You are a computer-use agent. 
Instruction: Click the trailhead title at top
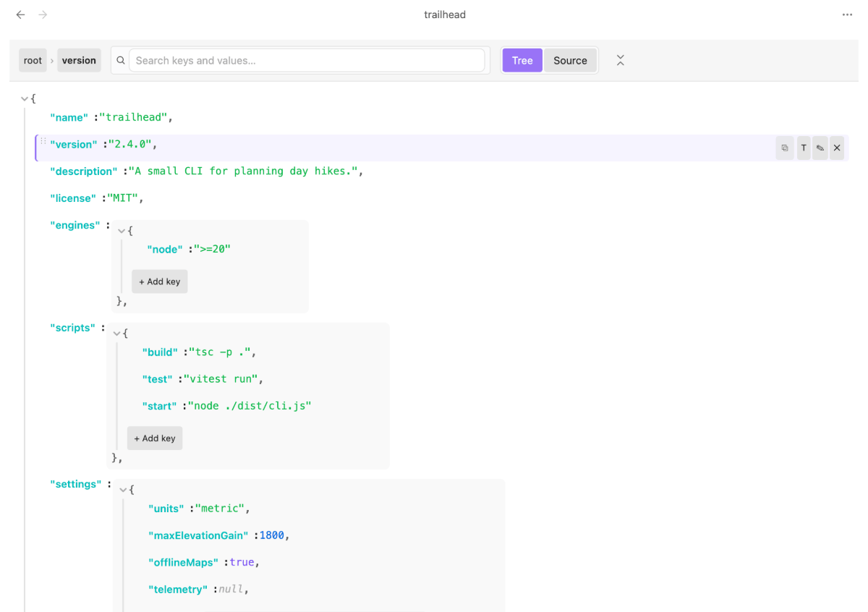445,14
